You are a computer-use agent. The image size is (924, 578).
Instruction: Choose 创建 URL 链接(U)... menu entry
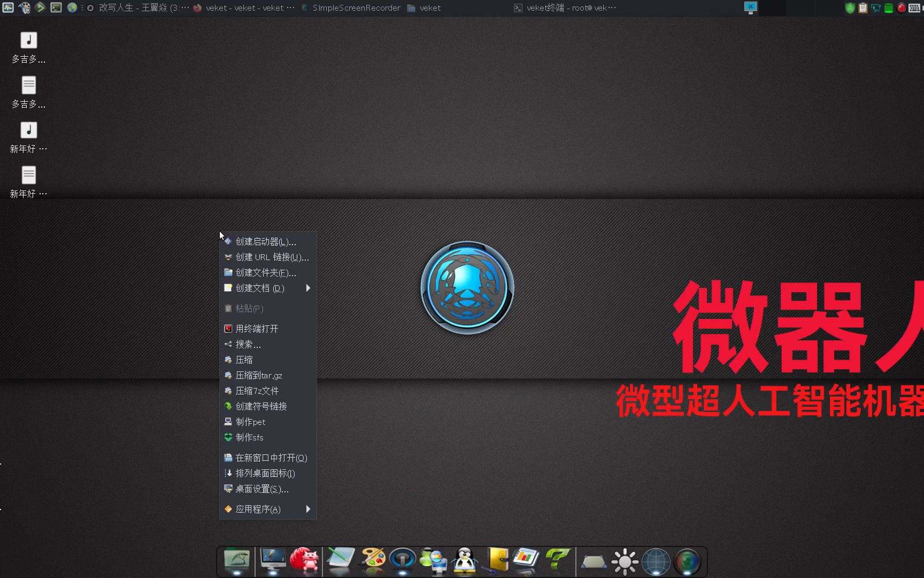(x=268, y=257)
